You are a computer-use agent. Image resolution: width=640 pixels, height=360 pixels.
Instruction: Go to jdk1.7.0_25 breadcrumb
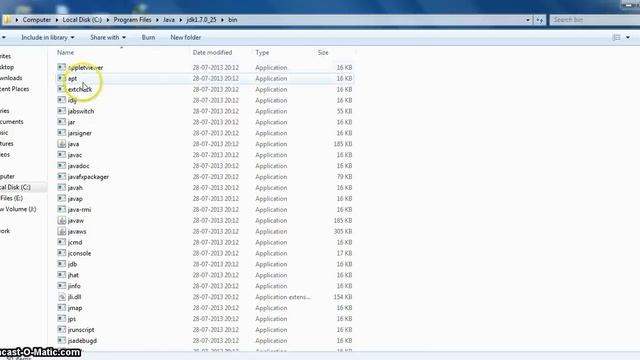tap(201, 20)
